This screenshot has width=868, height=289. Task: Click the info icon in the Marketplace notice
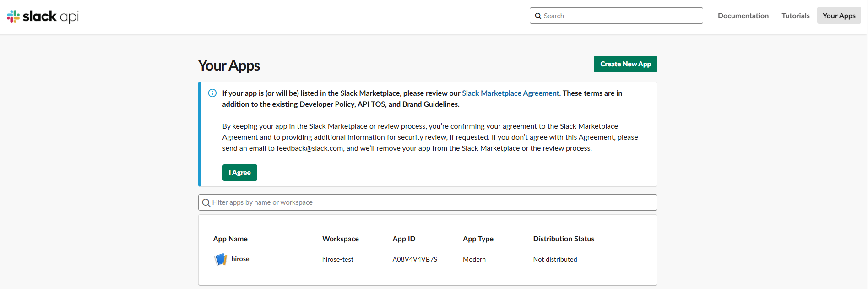(212, 93)
